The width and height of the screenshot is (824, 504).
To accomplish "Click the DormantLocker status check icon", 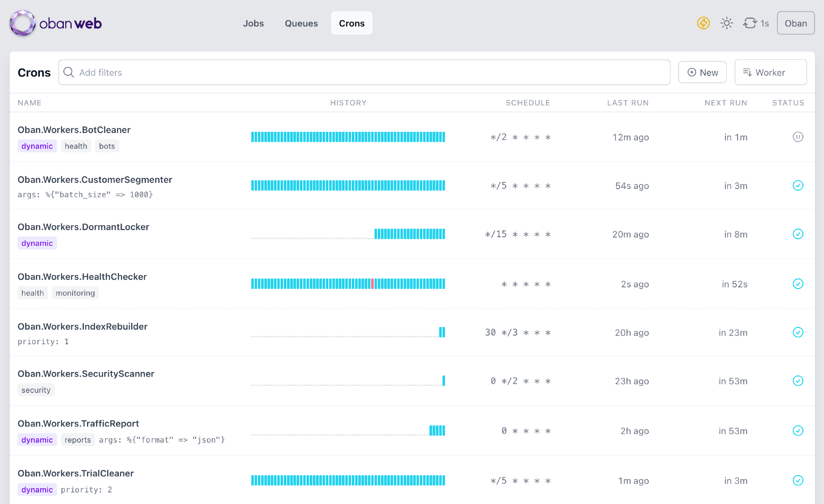I will 798,234.
